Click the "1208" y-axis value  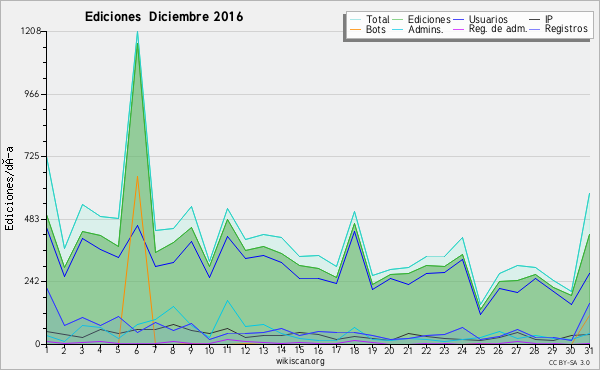click(x=31, y=31)
